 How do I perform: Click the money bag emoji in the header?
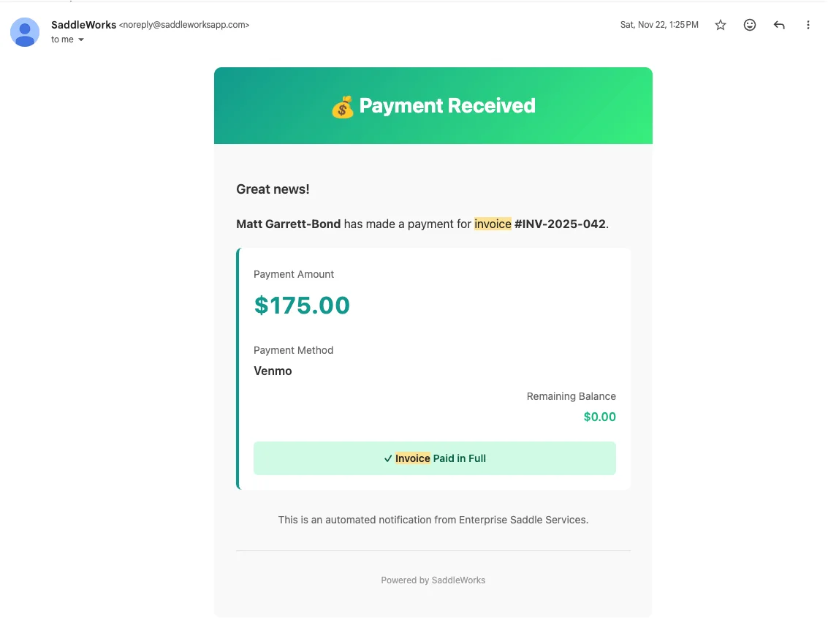point(342,105)
